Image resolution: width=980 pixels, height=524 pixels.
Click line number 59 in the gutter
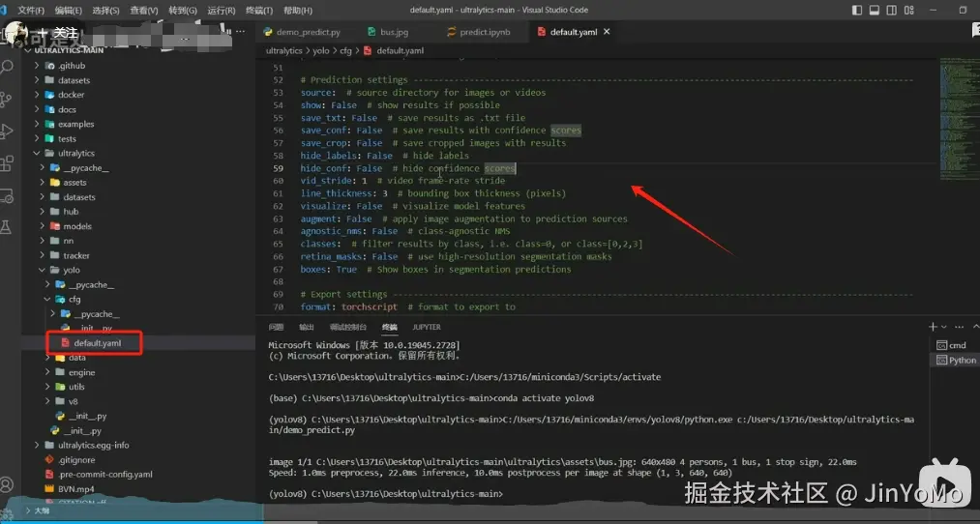pos(278,168)
